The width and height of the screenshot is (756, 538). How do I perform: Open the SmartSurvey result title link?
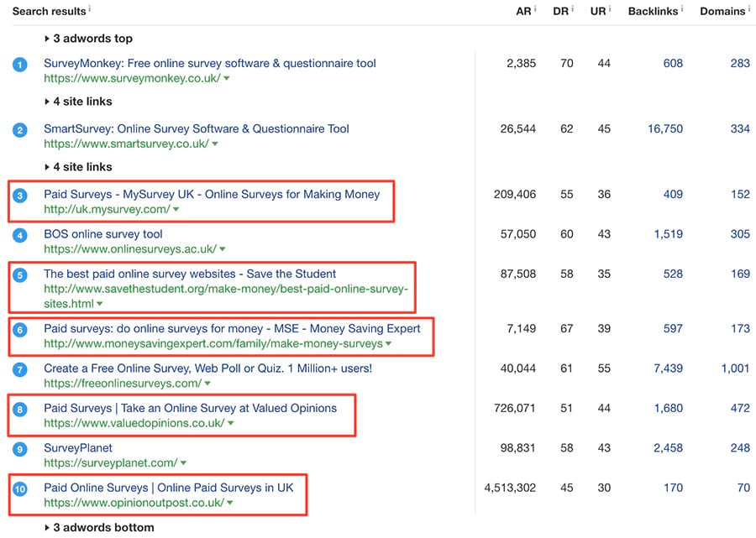point(196,129)
